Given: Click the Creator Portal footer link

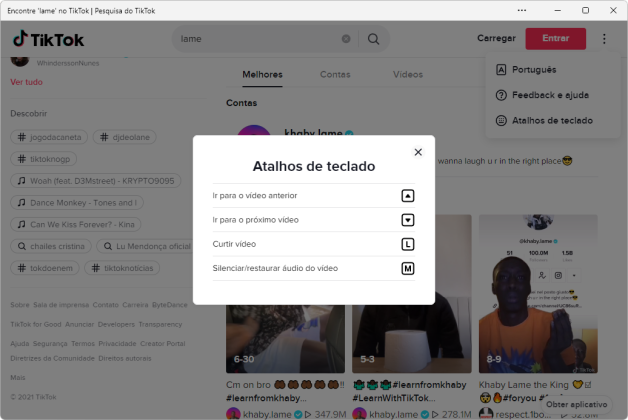Looking at the screenshot, I should point(163,344).
